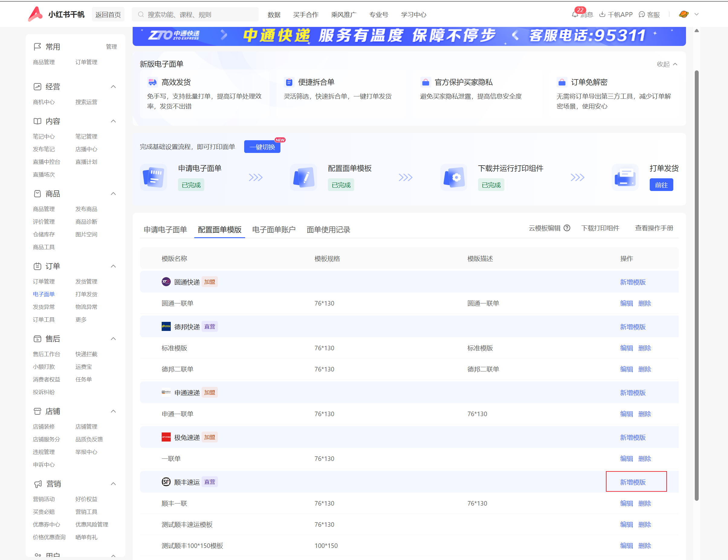
Task: Click 返回首页 button
Action: [108, 15]
